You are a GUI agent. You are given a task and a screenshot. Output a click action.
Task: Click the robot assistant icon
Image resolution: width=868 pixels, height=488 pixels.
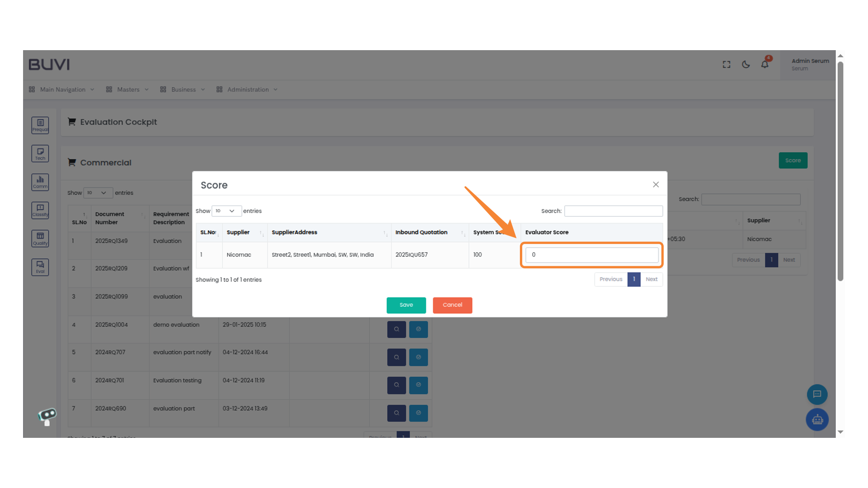point(817,419)
